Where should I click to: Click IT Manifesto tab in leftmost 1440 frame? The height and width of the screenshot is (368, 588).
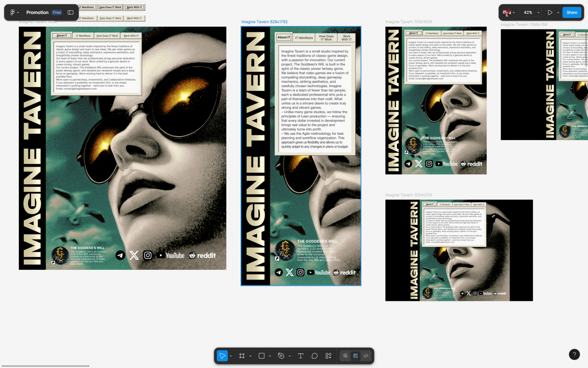pyautogui.click(x=83, y=36)
